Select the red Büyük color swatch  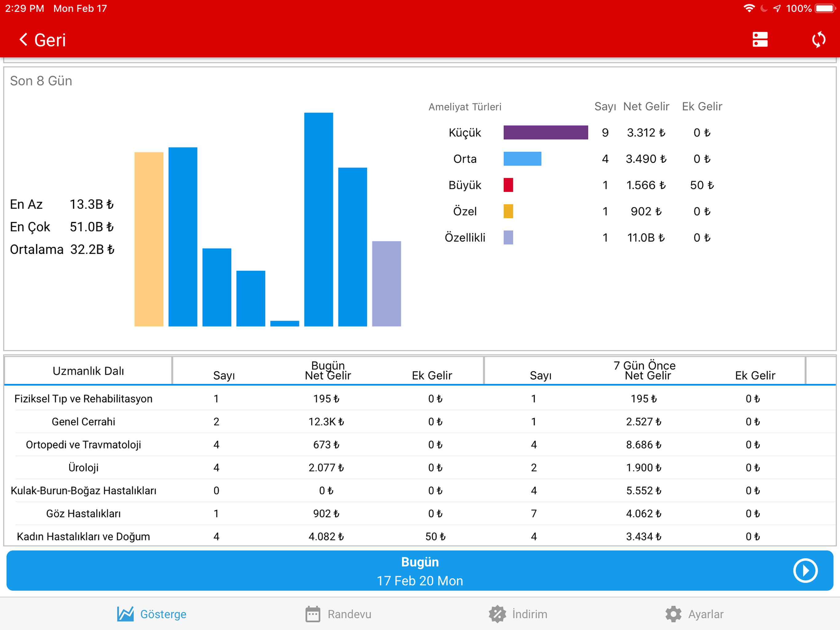click(508, 185)
